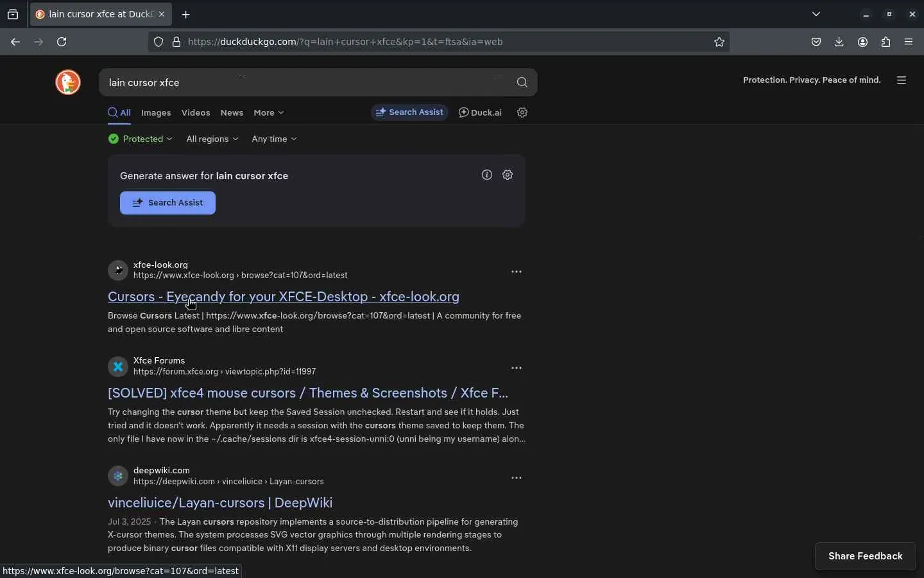Image resolution: width=924 pixels, height=578 pixels.
Task: Click the xfce-look.org site name
Action: pos(160,265)
